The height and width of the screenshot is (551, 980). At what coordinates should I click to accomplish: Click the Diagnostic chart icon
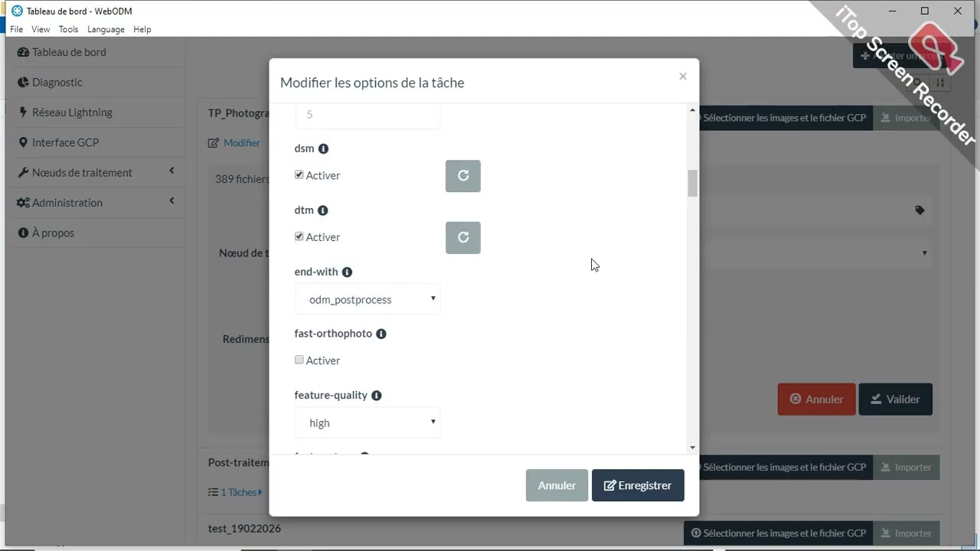(x=23, y=83)
